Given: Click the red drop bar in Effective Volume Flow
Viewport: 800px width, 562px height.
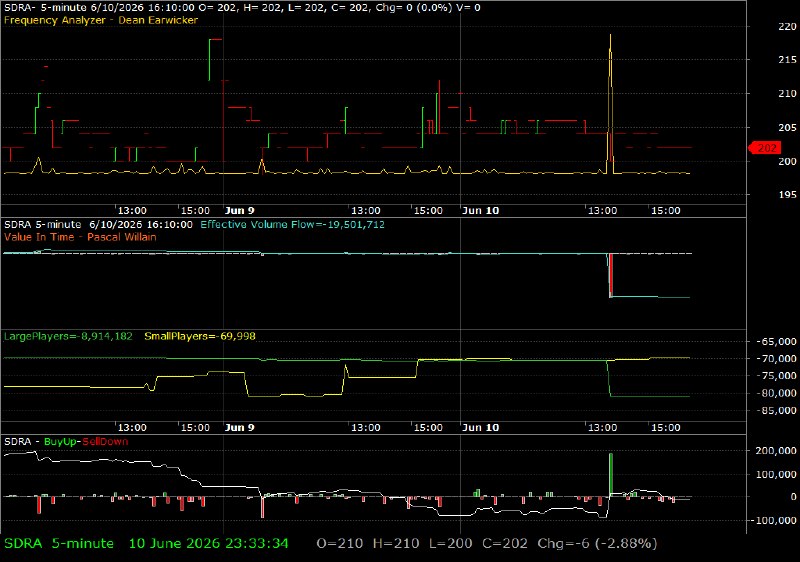Looking at the screenshot, I should [611, 274].
